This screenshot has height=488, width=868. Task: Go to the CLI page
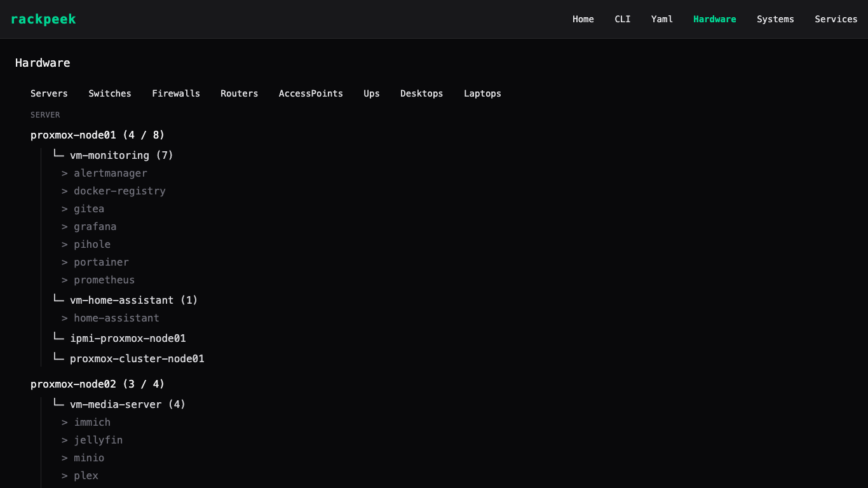point(622,19)
